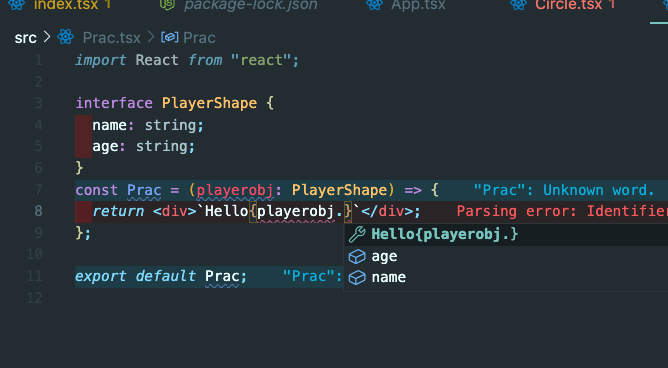Select the src breadcrumb folder

(x=26, y=38)
